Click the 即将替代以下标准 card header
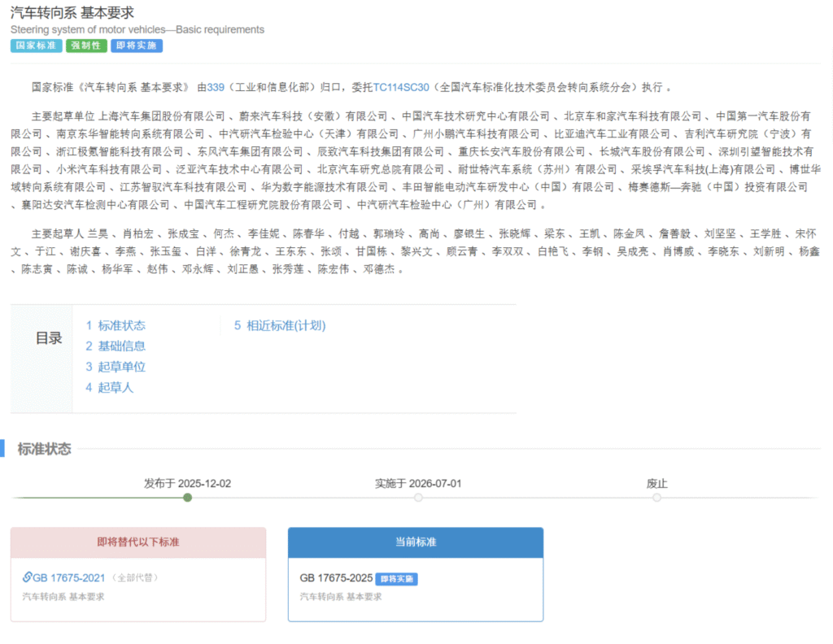The width and height of the screenshot is (833, 644). 138,542
